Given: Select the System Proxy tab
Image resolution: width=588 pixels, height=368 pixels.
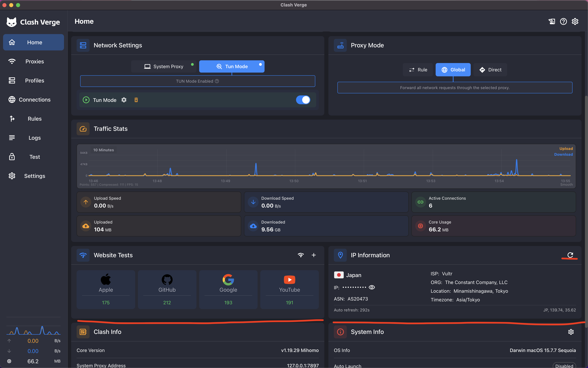Looking at the screenshot, I should [164, 66].
